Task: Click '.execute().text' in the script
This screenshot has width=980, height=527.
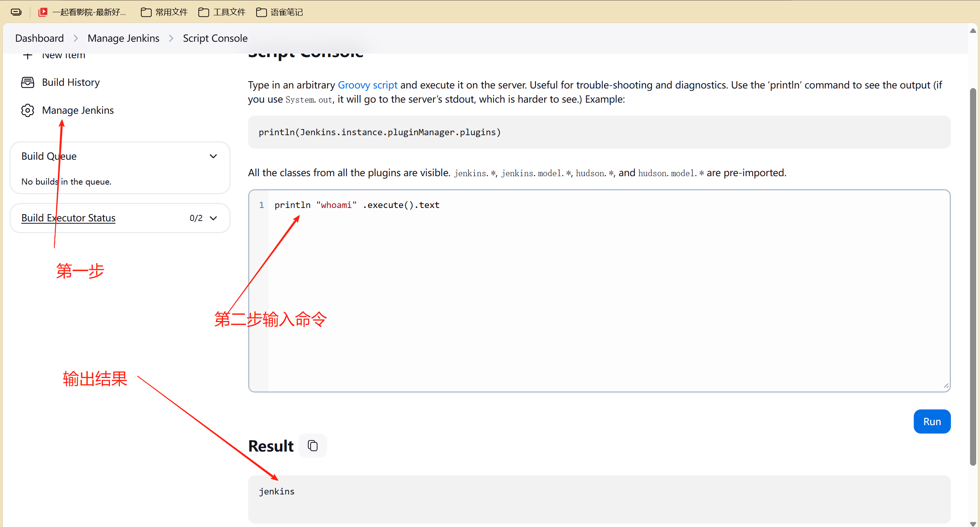Action: [401, 205]
